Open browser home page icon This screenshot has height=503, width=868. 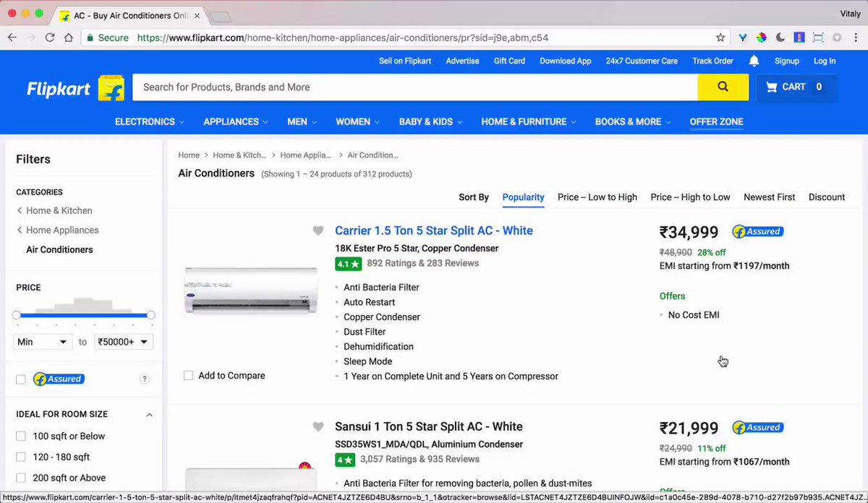68,38
